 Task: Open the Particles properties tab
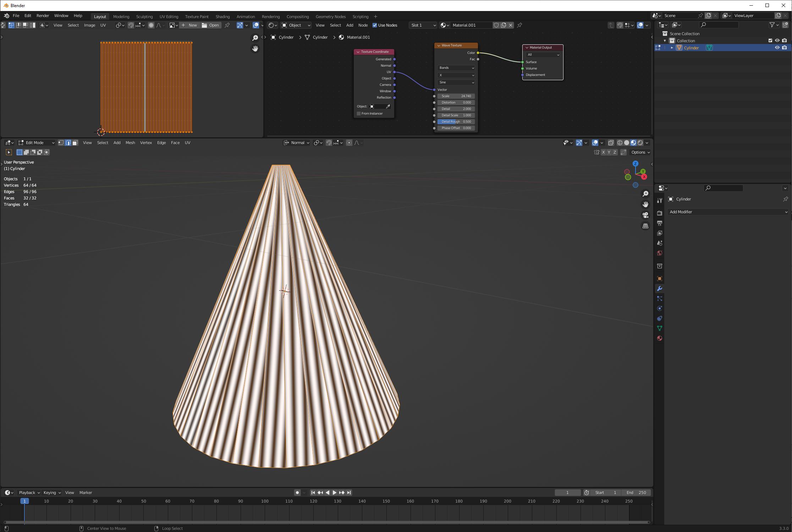pos(660,298)
